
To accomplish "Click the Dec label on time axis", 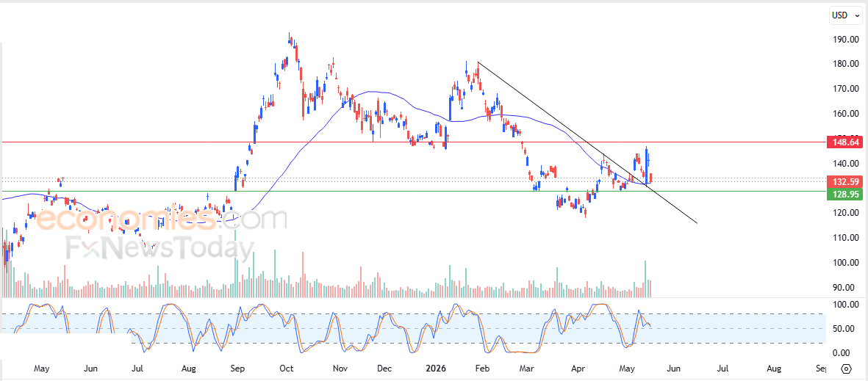I will click(384, 369).
